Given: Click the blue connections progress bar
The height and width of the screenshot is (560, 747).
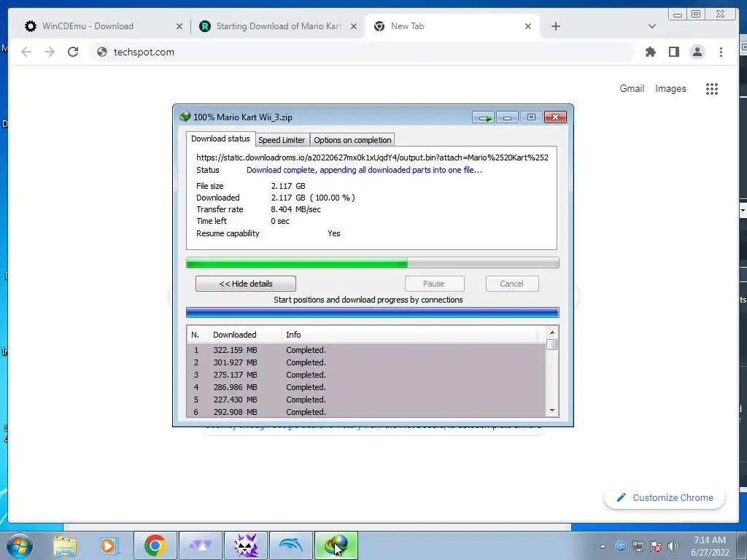Looking at the screenshot, I should point(372,312).
